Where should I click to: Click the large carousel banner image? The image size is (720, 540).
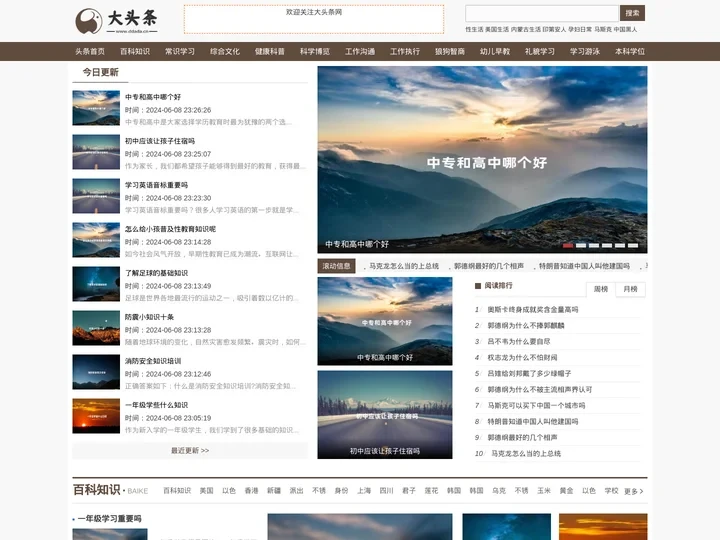tap(482, 159)
